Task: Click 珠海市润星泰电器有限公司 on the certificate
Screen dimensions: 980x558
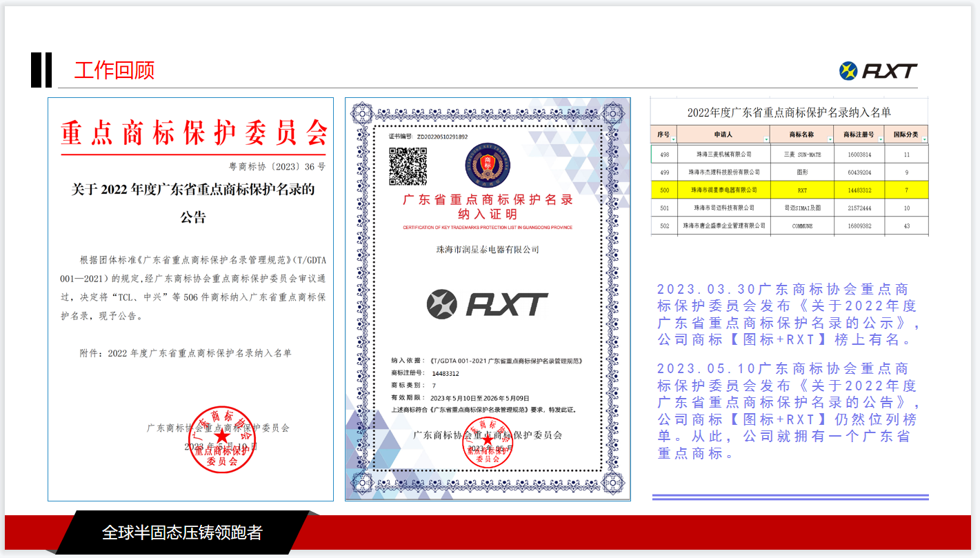Action: tap(488, 249)
